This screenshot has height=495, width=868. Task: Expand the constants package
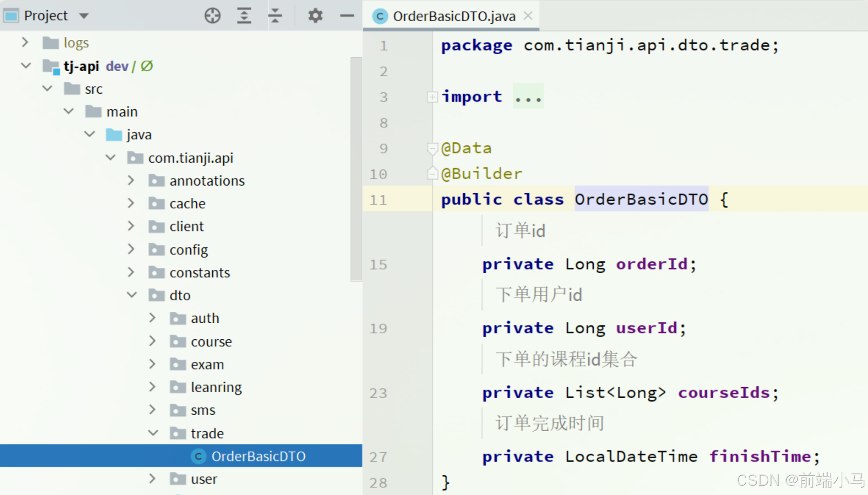point(131,272)
